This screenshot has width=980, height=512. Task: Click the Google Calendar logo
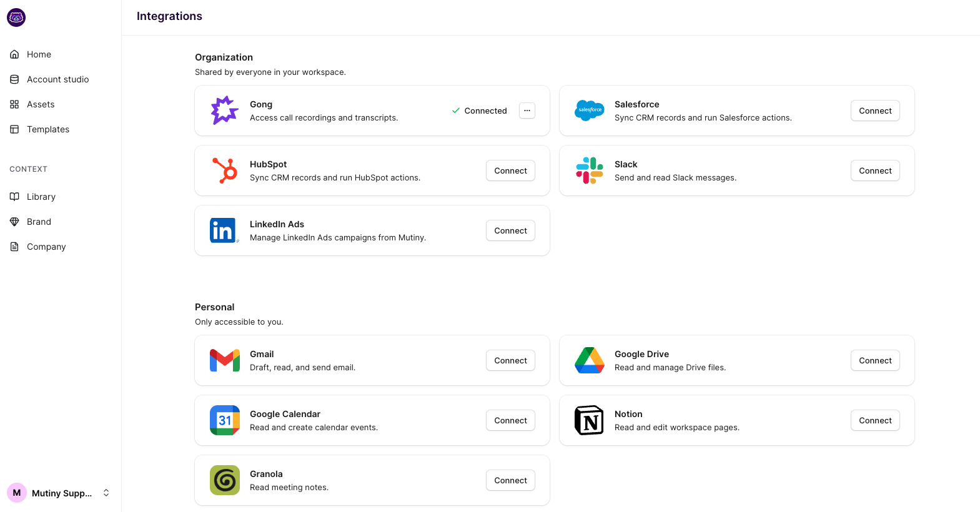(x=225, y=420)
